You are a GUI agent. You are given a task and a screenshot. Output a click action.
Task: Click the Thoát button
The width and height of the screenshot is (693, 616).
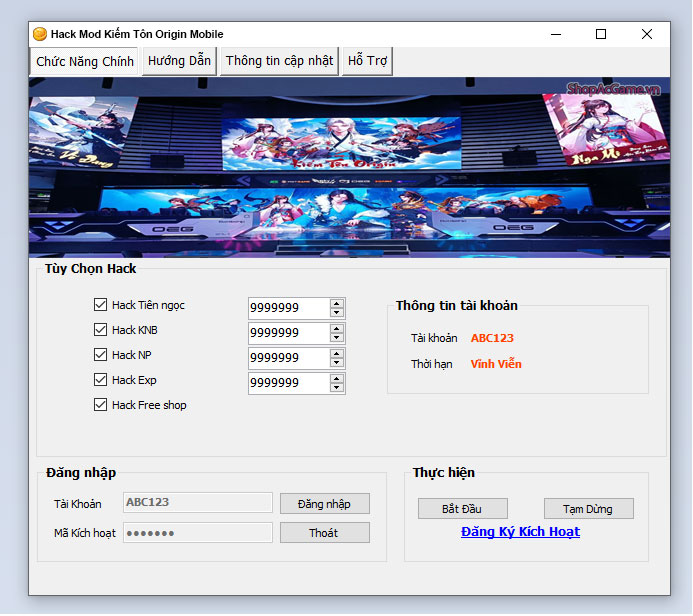(x=325, y=533)
